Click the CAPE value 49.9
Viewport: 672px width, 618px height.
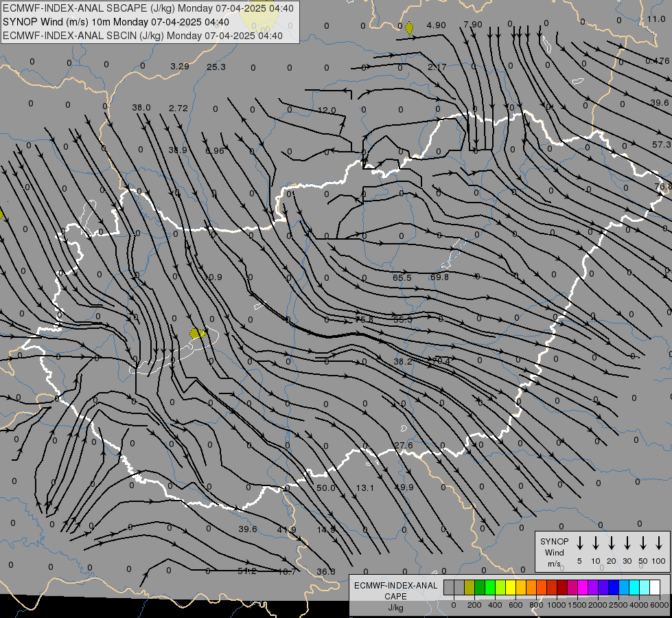click(404, 488)
